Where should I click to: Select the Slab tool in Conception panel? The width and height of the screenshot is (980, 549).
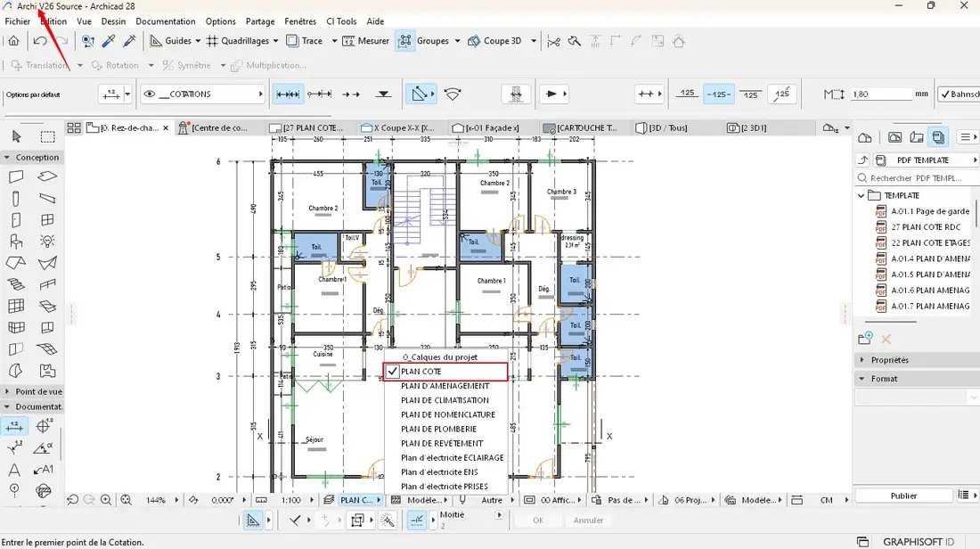[47, 177]
